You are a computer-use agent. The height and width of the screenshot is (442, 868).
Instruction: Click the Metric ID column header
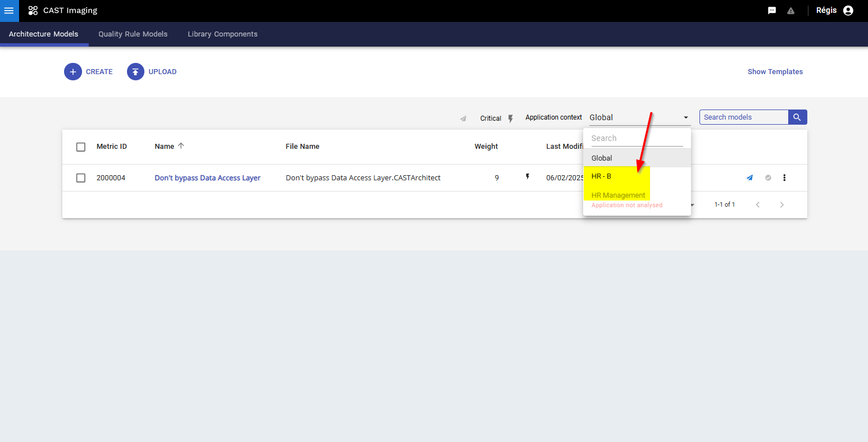pyautogui.click(x=112, y=147)
